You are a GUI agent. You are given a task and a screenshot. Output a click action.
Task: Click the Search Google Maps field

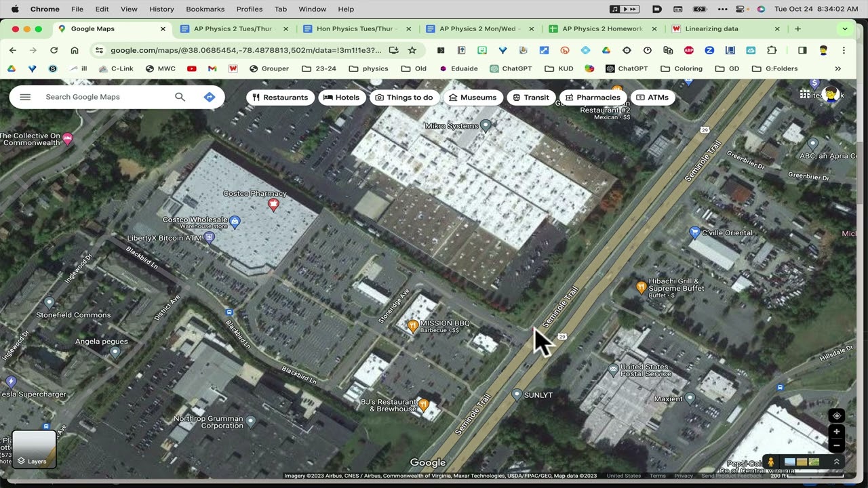coord(102,97)
